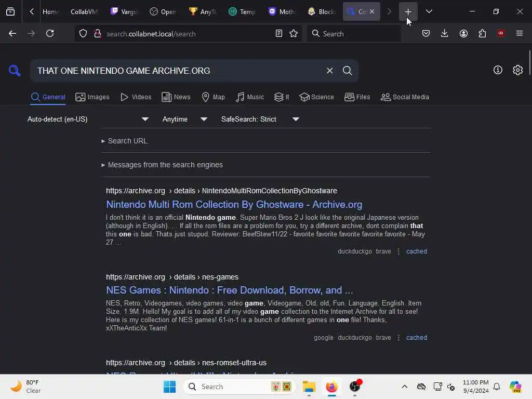
Task: Expand the Search URL section
Action: tap(124, 141)
